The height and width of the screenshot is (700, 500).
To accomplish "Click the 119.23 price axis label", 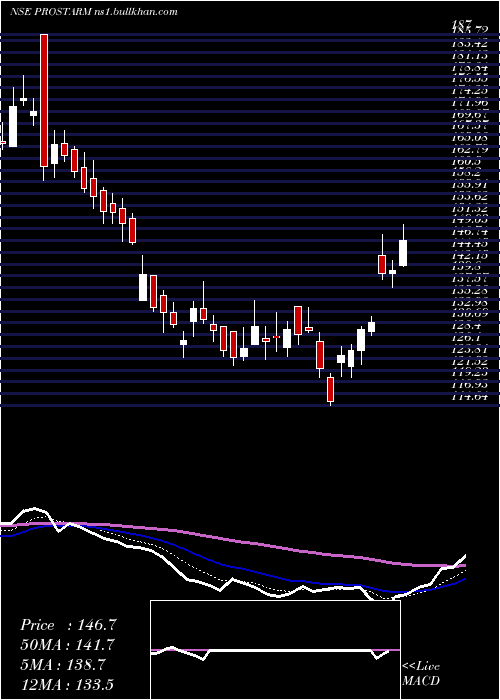I will (469, 373).
